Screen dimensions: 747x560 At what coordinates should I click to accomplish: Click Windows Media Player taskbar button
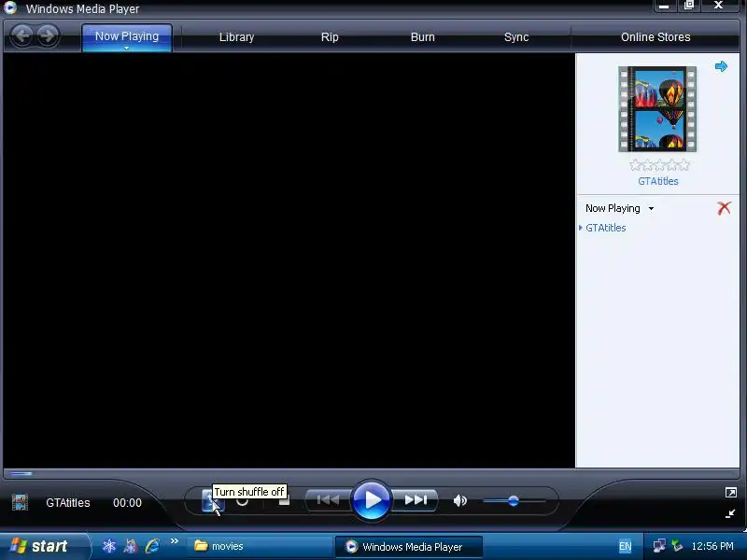(x=409, y=547)
